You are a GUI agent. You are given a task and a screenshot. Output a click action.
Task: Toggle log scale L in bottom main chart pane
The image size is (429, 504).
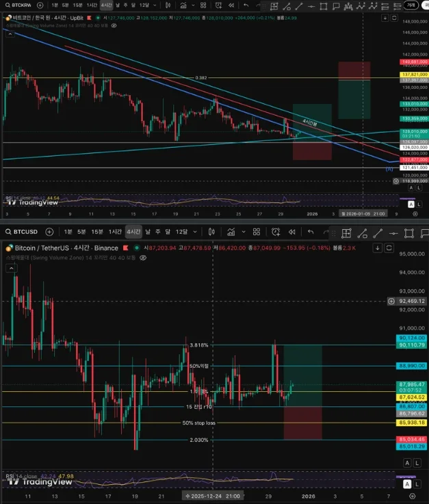[x=417, y=463]
